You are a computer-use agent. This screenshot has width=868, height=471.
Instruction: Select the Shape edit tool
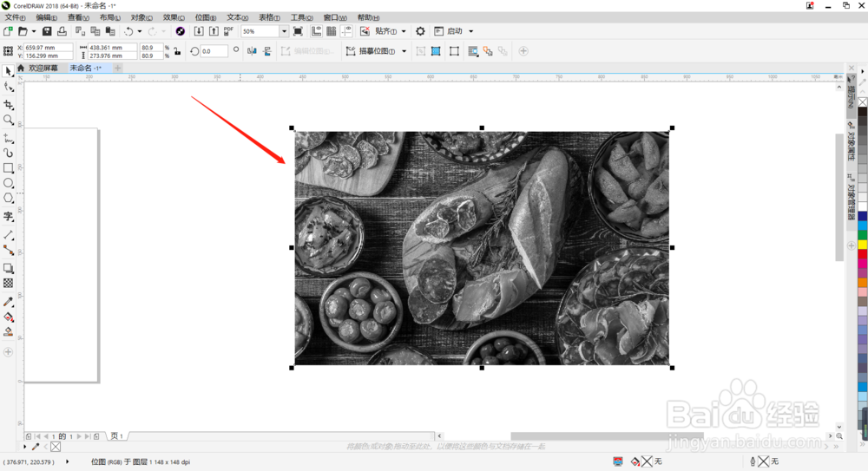(8, 88)
